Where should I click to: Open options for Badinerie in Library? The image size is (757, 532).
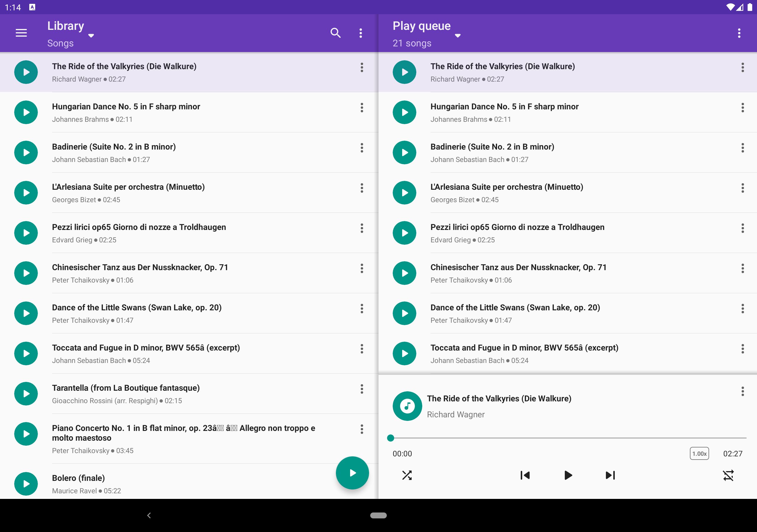pos(362,148)
